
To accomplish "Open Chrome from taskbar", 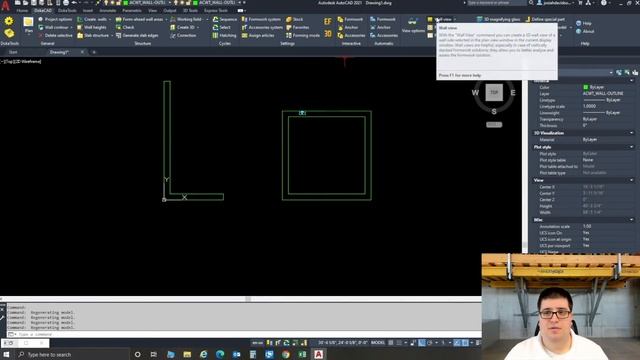I will click(286, 354).
